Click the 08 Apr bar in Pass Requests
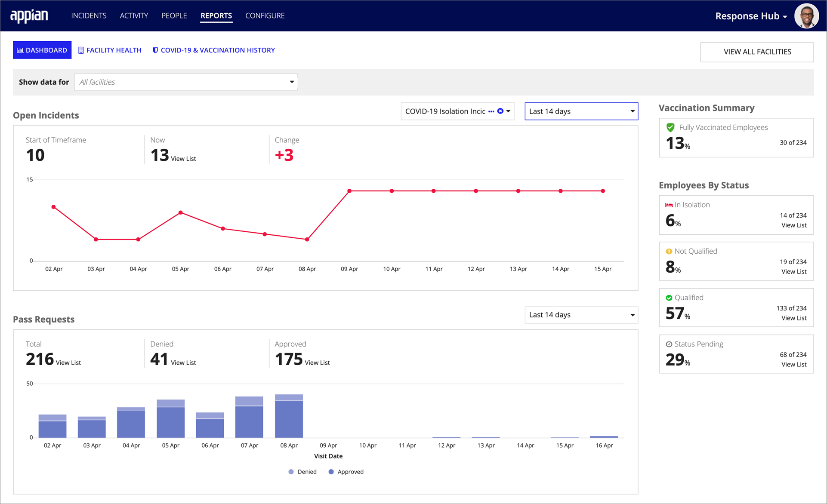The height and width of the screenshot is (504, 827). coord(289,416)
